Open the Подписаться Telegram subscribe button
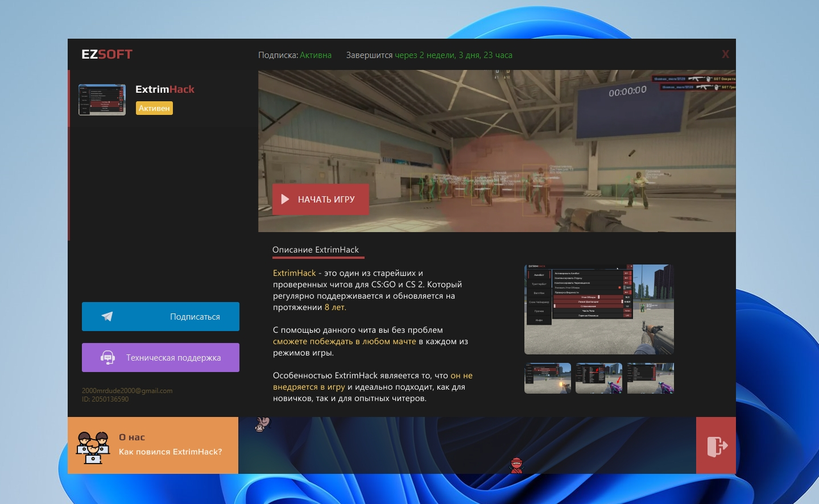The image size is (819, 504). 160,316
